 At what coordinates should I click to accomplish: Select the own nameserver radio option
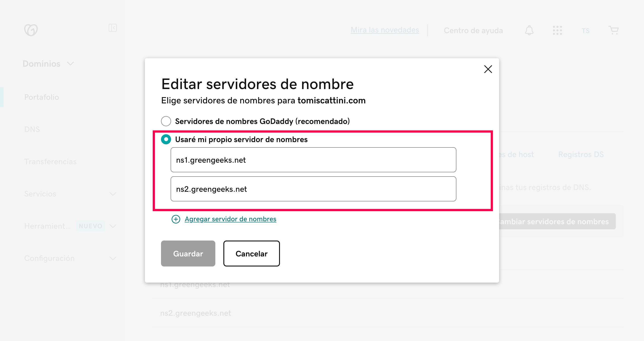tap(166, 139)
